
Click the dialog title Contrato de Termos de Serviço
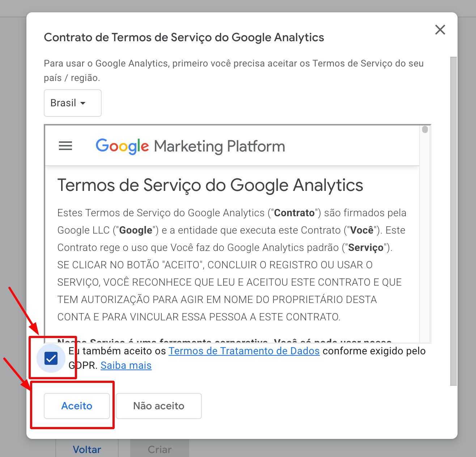(x=184, y=37)
